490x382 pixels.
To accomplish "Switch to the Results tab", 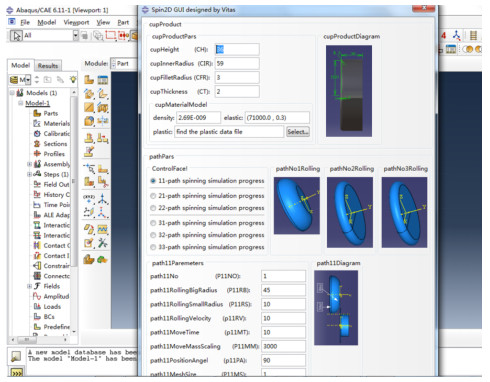I will (48, 66).
